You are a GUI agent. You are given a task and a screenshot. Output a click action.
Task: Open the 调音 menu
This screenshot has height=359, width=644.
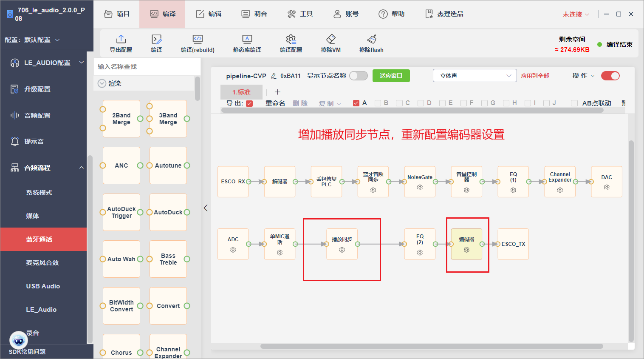click(x=254, y=14)
